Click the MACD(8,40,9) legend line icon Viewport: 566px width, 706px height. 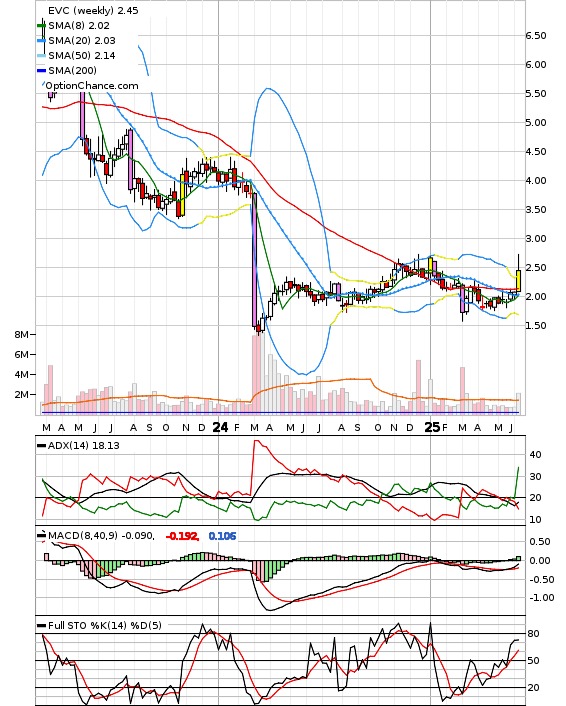pyautogui.click(x=41, y=535)
